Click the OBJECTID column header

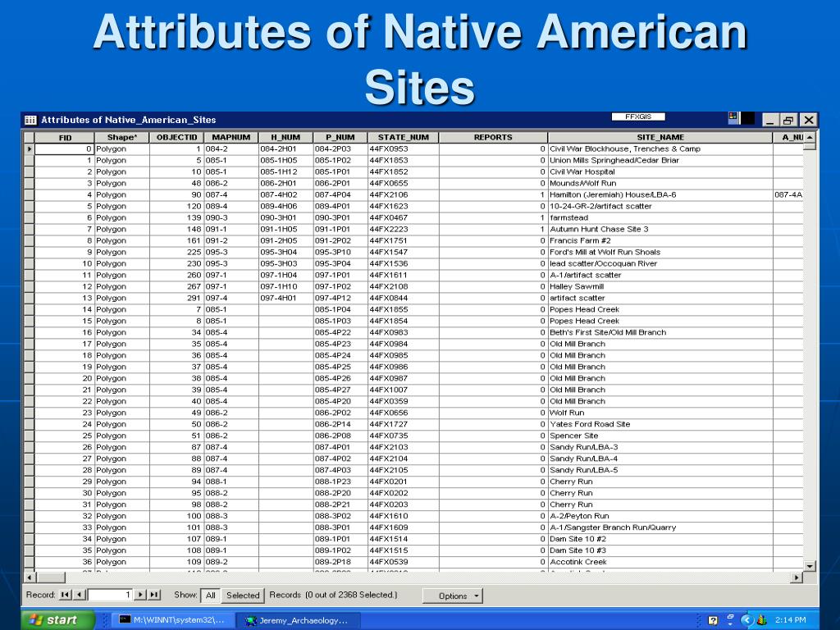tap(177, 138)
